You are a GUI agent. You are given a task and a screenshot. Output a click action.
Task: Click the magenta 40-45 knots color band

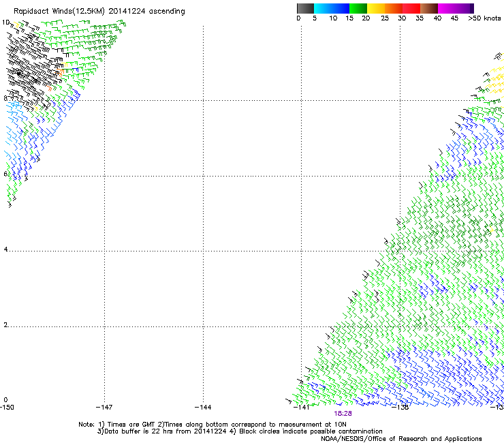pos(447,8)
